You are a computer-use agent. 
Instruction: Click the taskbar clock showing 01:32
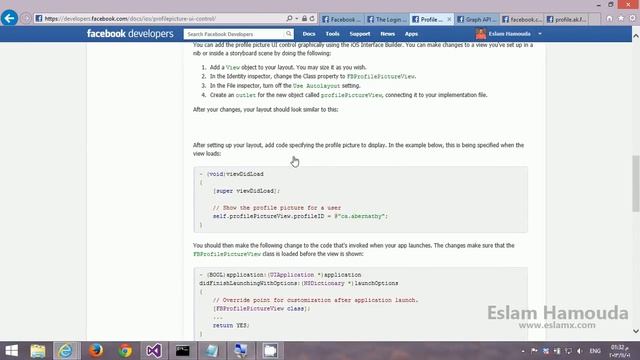point(620,351)
